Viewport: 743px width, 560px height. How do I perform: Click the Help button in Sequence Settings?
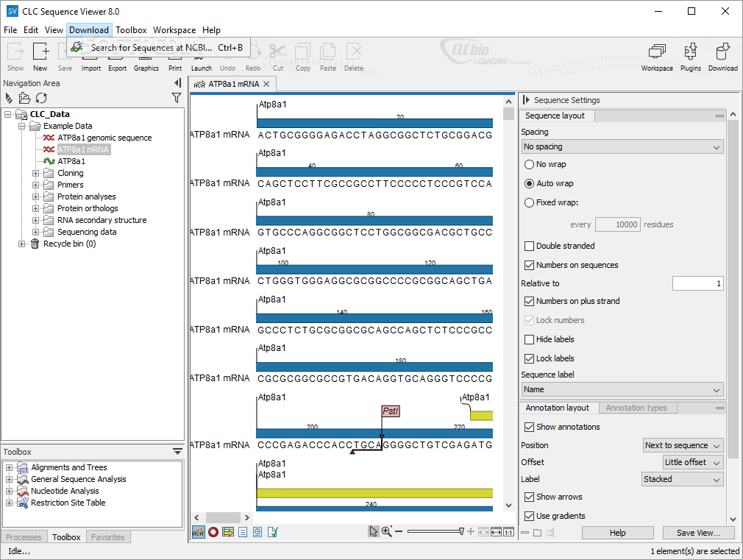[x=617, y=533]
